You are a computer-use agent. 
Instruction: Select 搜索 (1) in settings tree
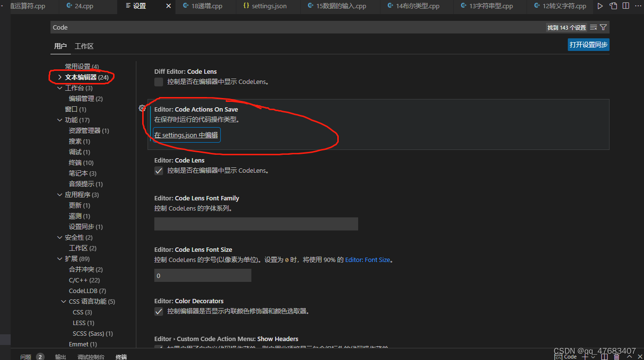(x=80, y=141)
